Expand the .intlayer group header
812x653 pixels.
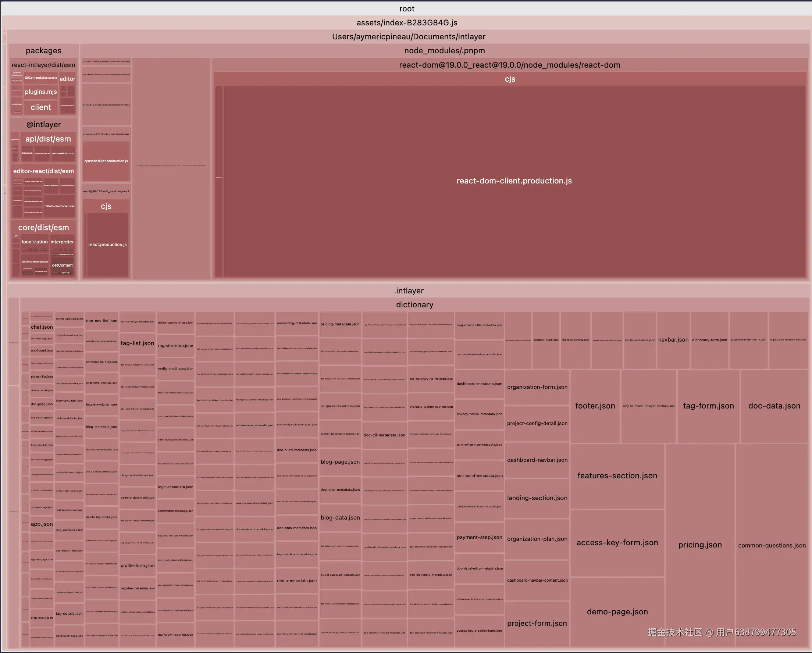[x=408, y=290]
